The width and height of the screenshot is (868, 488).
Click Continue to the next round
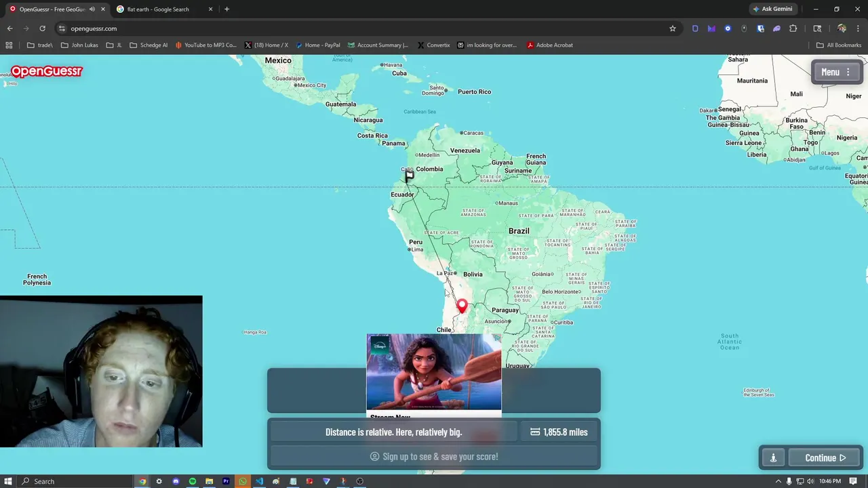(825, 457)
